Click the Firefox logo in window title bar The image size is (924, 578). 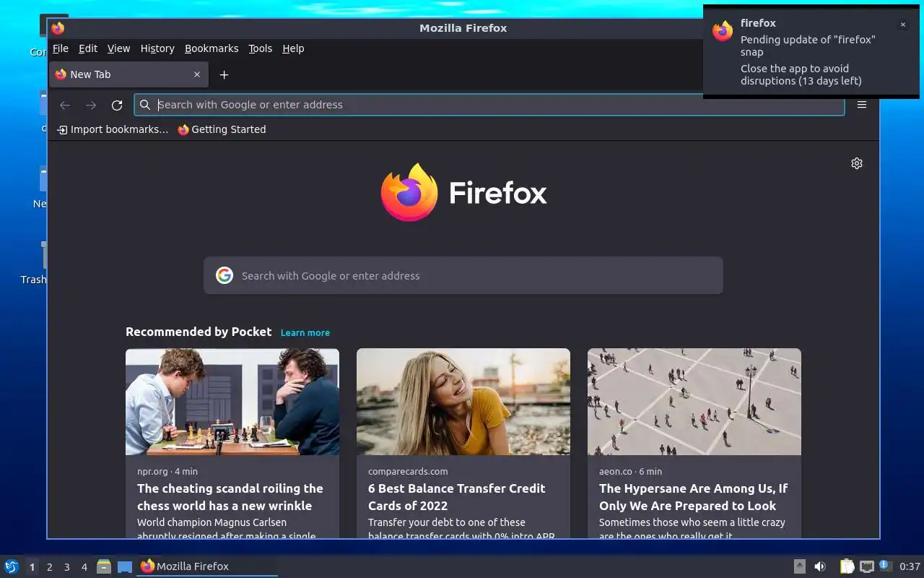point(58,28)
